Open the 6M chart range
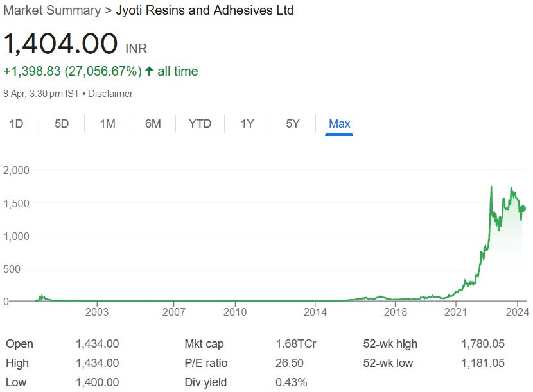533x392 pixels. click(x=153, y=124)
